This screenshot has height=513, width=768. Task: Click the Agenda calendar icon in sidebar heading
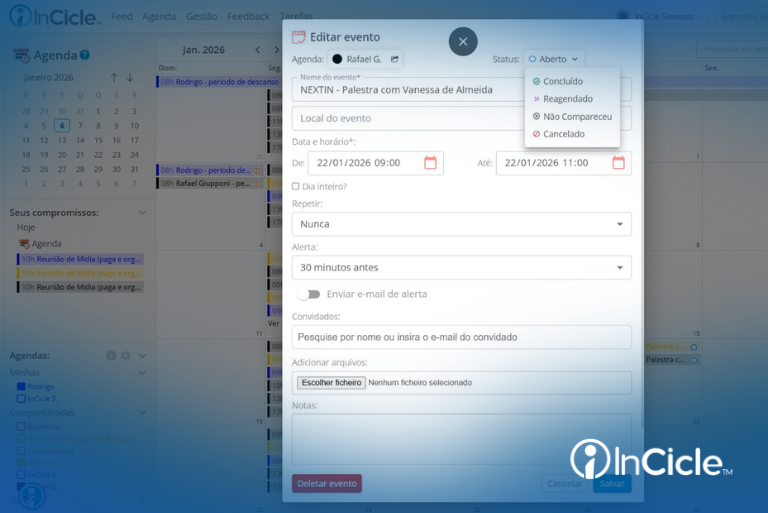pos(21,55)
